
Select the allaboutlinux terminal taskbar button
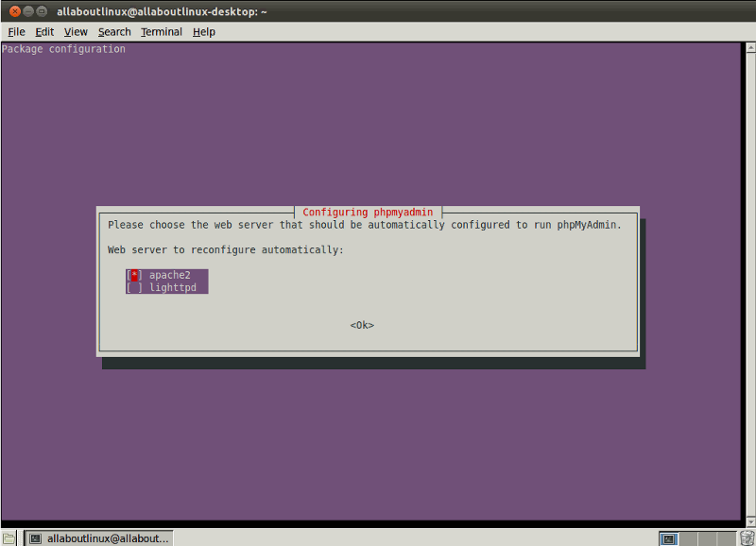[x=99, y=538]
